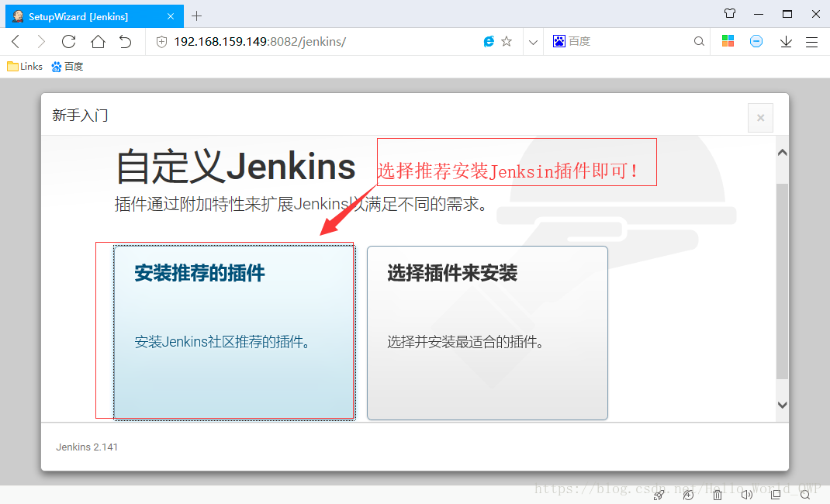The width and height of the screenshot is (830, 504).
Task: Click the Jenkins 2.141 version text
Action: point(87,447)
